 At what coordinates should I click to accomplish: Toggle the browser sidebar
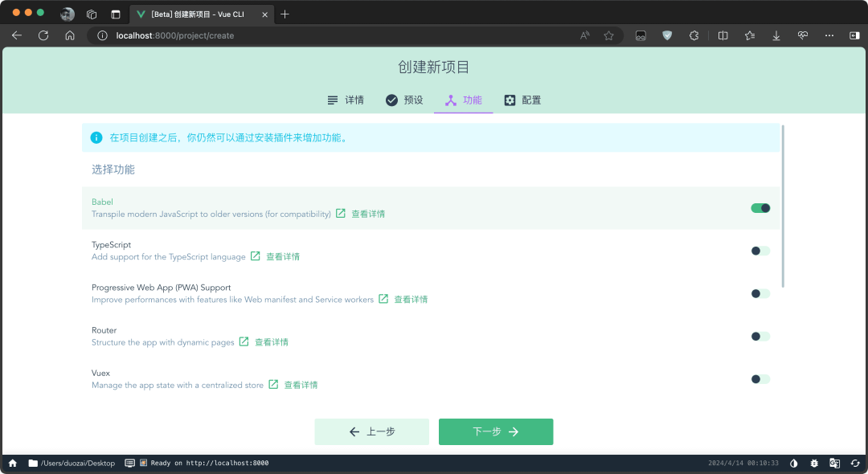(x=854, y=35)
